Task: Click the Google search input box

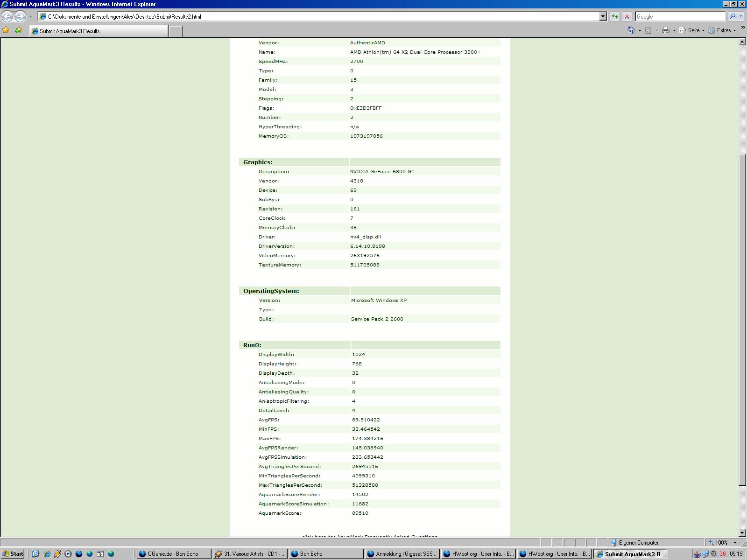Action: point(680,16)
